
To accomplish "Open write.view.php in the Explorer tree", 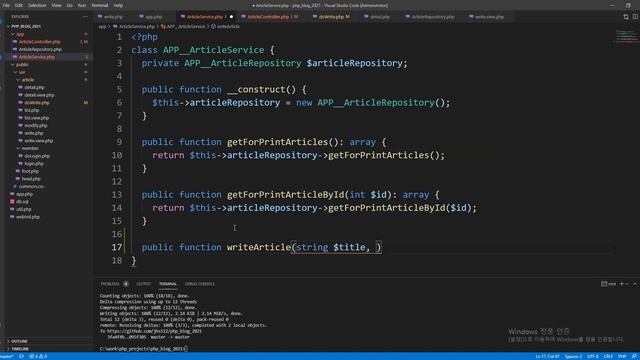I will [x=38, y=141].
